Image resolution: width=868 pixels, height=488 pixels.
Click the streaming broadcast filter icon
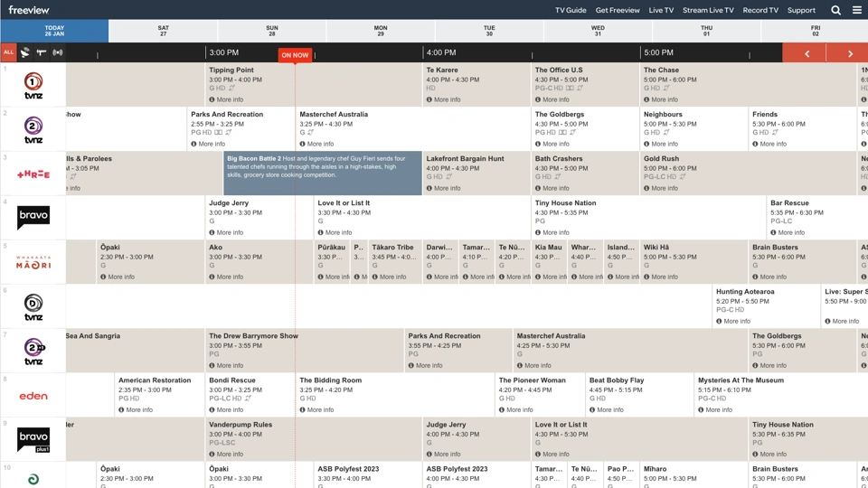click(58, 52)
